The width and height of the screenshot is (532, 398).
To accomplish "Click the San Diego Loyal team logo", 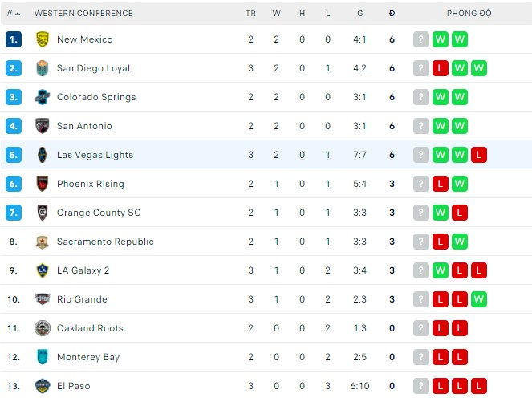I will point(43,68).
